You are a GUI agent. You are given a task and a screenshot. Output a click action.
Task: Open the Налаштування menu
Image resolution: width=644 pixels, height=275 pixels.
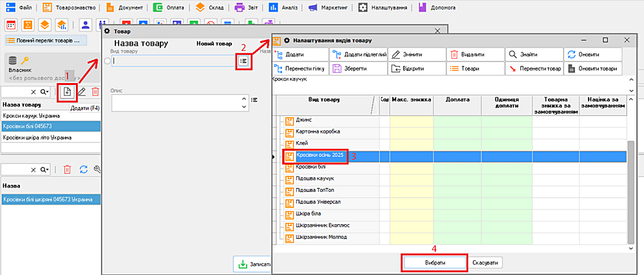click(383, 8)
